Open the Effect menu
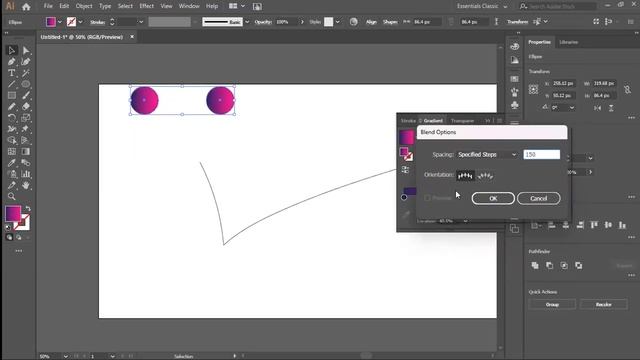Viewport: 640px width, 360px height. [147, 6]
